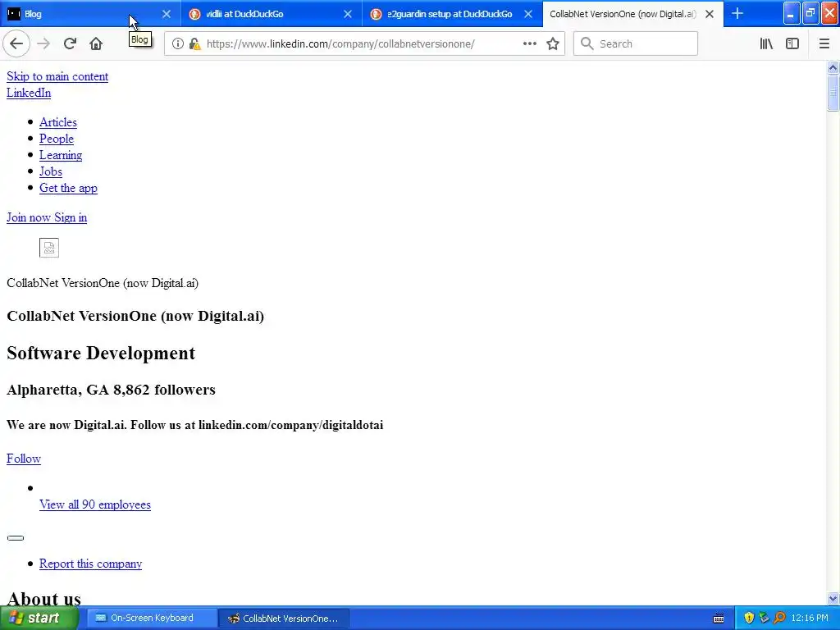This screenshot has height=630, width=840.
Task: Open the Library icon in toolbar
Action: coord(766,43)
